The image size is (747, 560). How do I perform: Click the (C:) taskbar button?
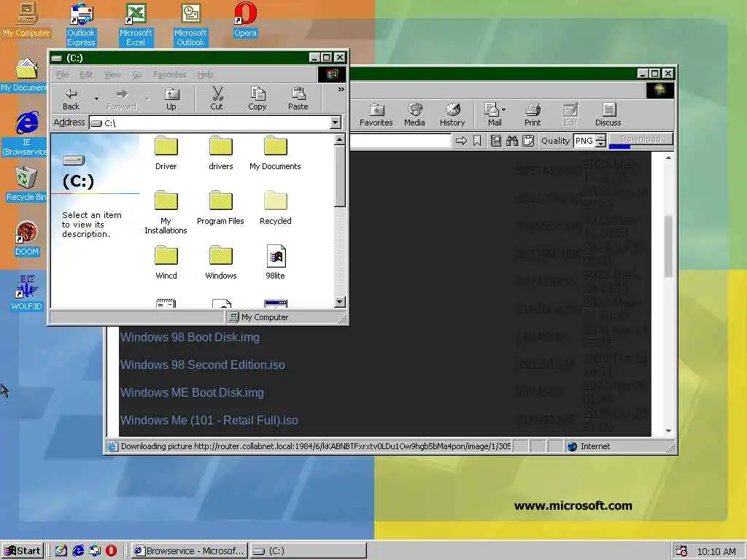click(x=309, y=551)
